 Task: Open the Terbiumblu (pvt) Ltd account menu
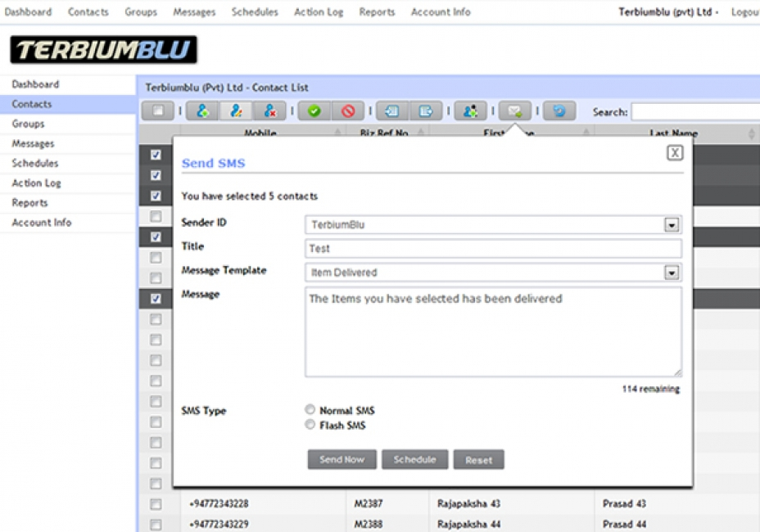(x=668, y=11)
